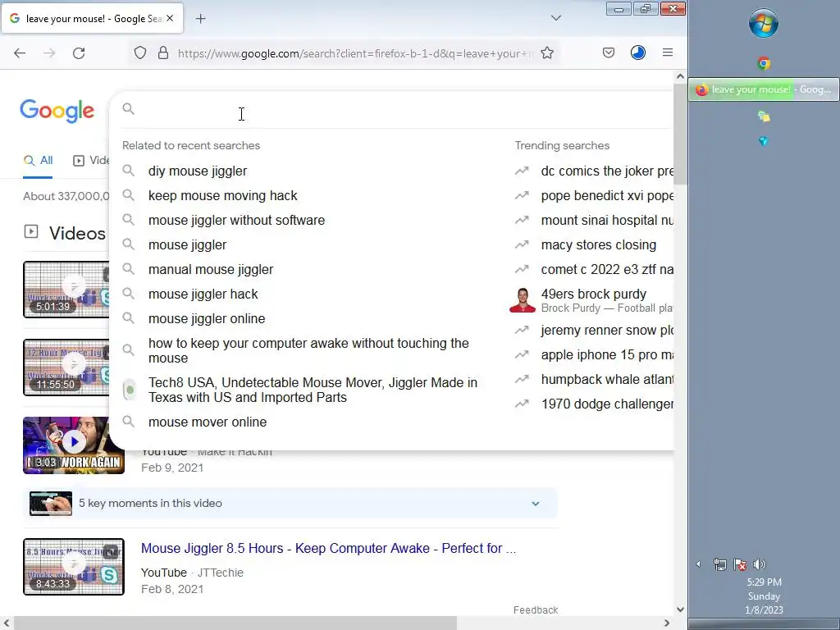Open the Firefox hamburger menu
The image size is (840, 630).
click(668, 52)
